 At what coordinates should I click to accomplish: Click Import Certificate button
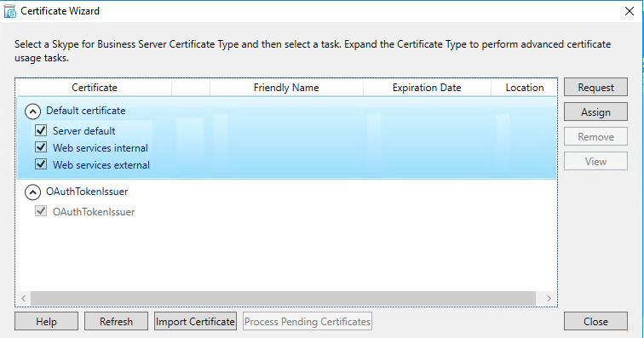point(196,321)
